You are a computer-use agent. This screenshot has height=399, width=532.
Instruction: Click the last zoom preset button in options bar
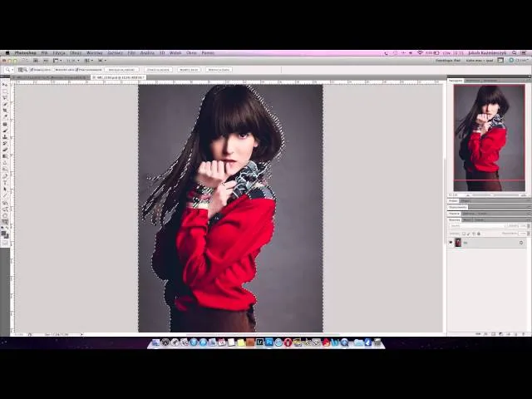[x=218, y=70]
